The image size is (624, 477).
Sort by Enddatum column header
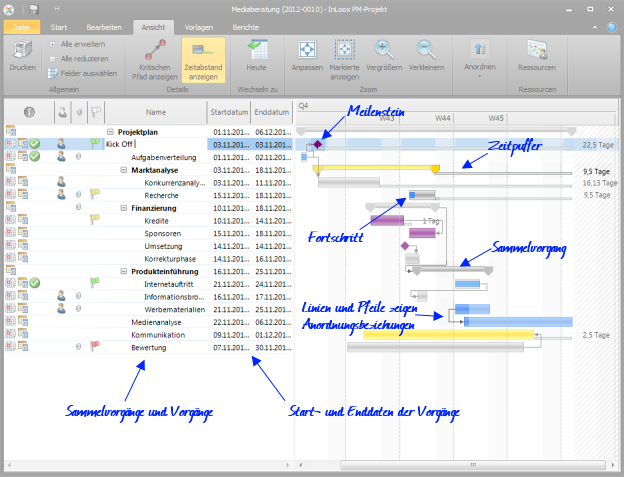[x=271, y=112]
